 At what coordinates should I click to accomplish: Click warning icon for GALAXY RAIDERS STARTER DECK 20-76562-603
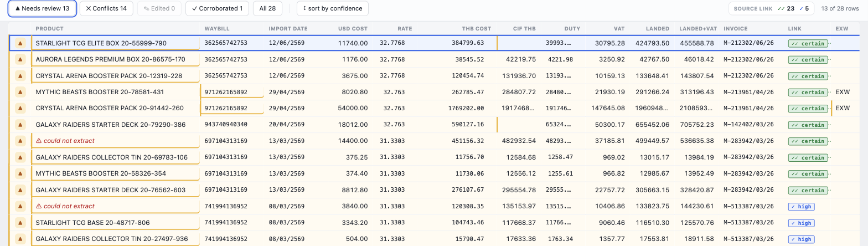(20, 190)
